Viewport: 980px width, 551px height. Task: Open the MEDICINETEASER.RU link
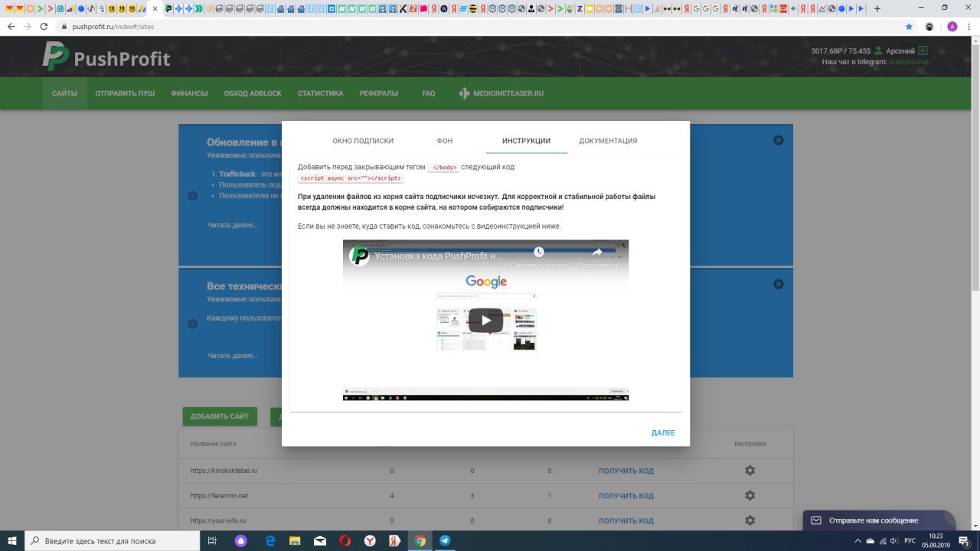(x=501, y=93)
